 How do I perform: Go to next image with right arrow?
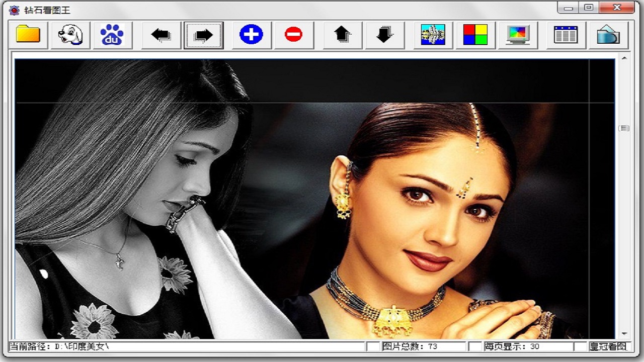(x=203, y=35)
